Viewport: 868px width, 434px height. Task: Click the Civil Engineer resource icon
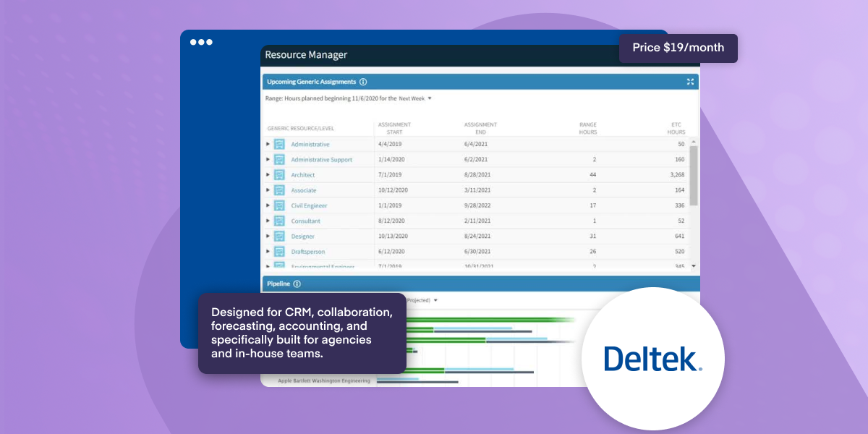point(279,205)
